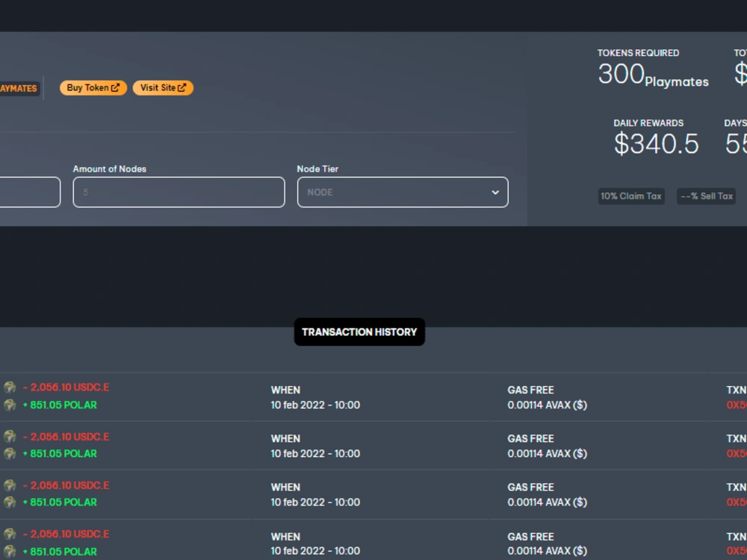Click first row's -2,056.10 USDC.E amount
The image size is (747, 560).
[x=66, y=387]
